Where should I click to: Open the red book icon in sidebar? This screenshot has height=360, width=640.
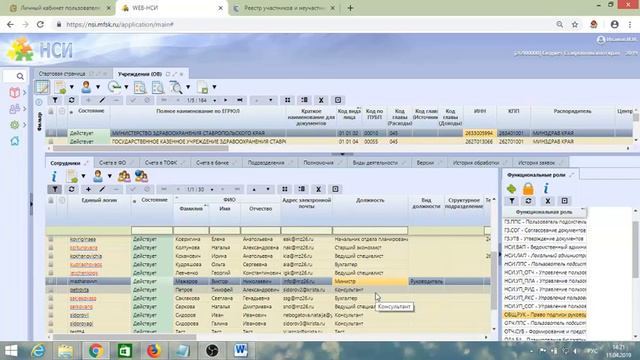[x=14, y=93]
